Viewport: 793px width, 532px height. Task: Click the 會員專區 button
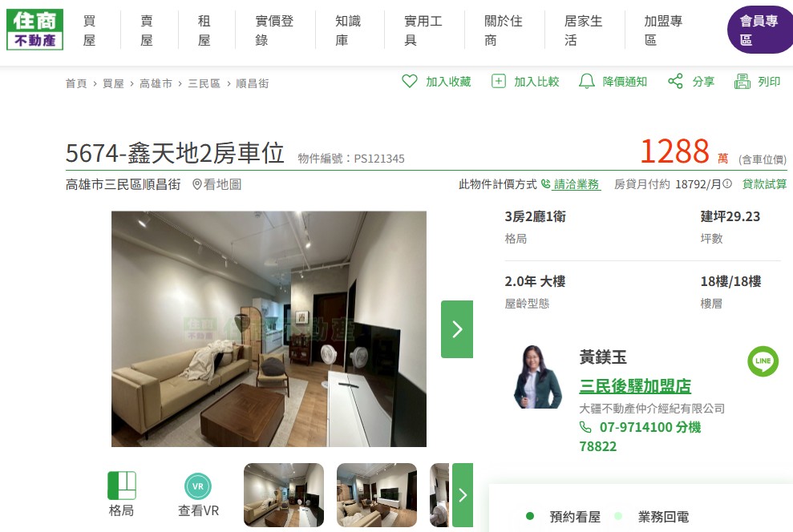[x=760, y=30]
